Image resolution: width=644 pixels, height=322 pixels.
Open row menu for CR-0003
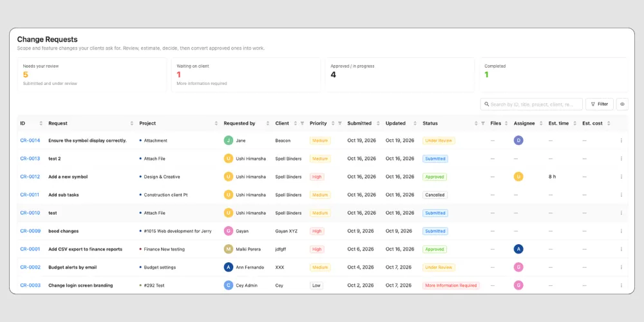[x=621, y=285]
